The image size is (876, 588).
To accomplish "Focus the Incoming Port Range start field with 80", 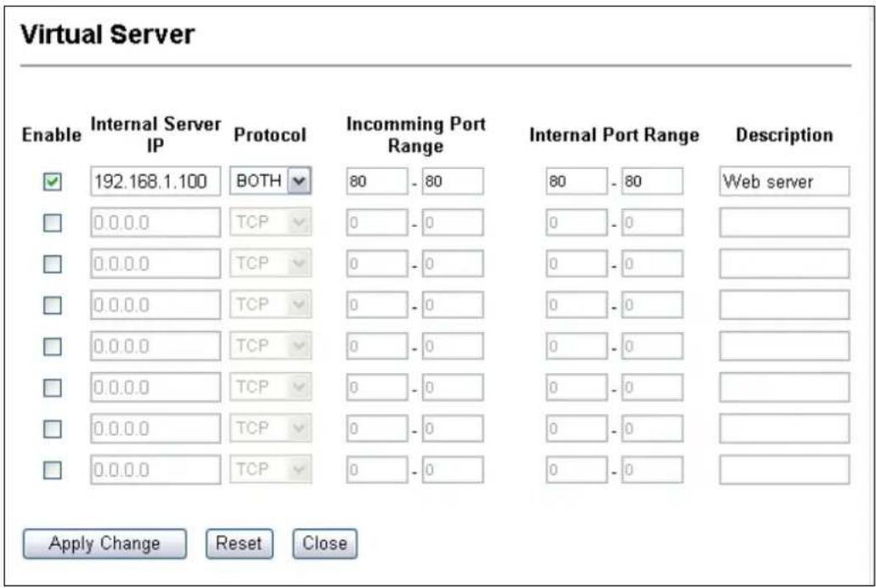I will pyautogui.click(x=376, y=181).
